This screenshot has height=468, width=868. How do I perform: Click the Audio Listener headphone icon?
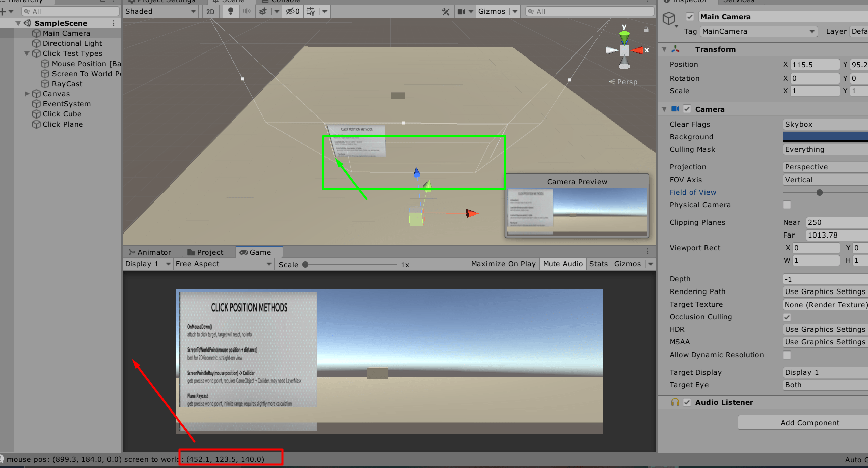(x=675, y=402)
